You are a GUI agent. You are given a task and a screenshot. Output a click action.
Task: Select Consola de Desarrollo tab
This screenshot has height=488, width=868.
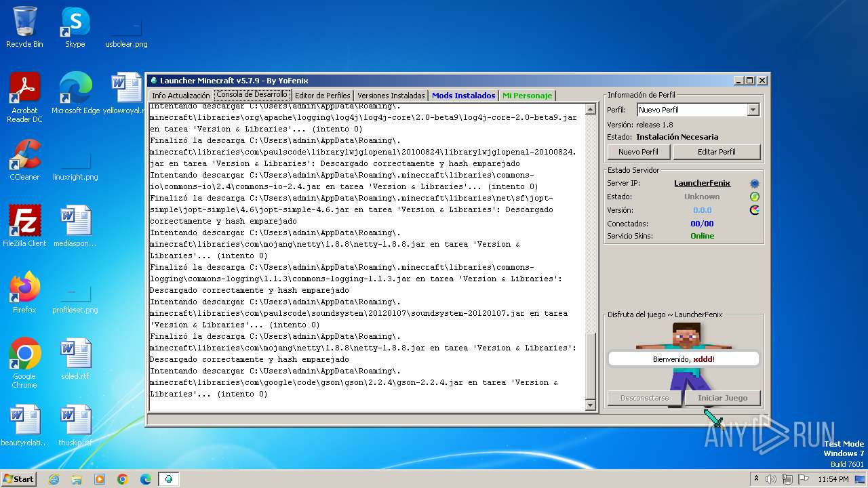point(252,95)
